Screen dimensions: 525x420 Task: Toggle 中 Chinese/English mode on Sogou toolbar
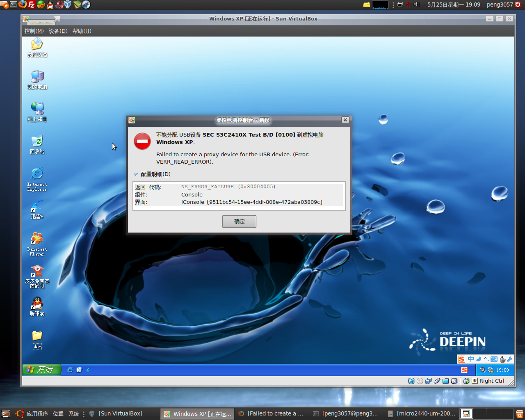(x=471, y=359)
